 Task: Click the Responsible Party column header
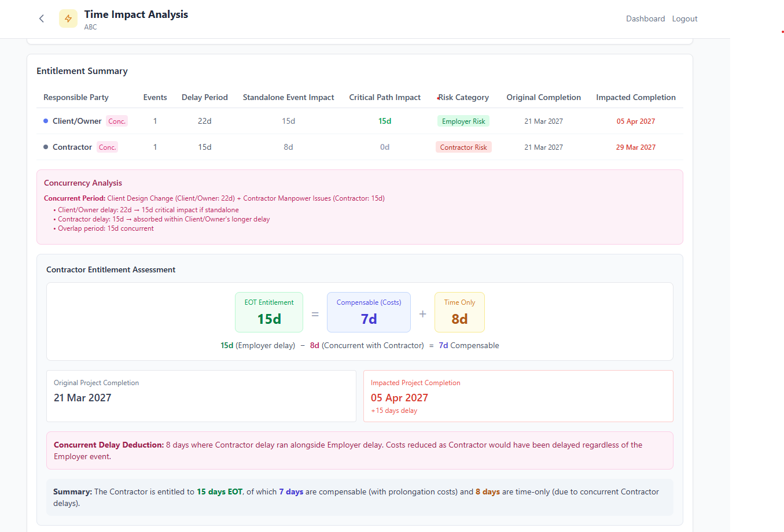click(x=76, y=97)
